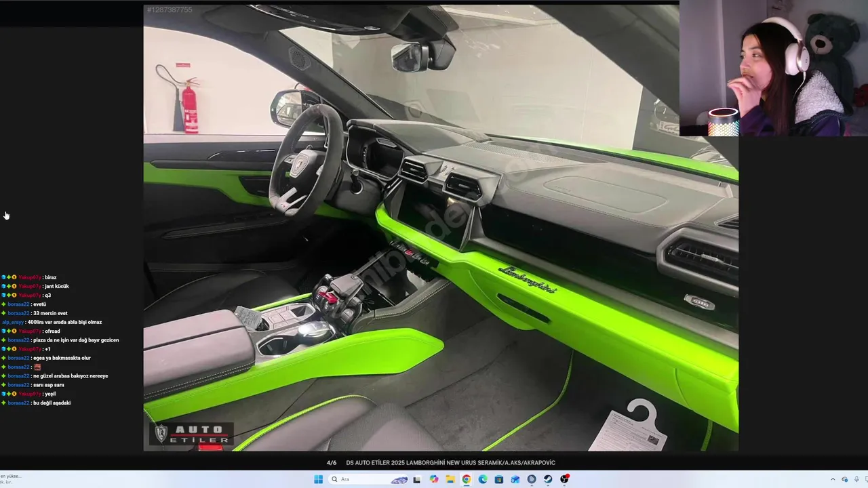Switch to Google Chrome in the taskbar
Screen dimensions: 868x488
(x=467, y=479)
